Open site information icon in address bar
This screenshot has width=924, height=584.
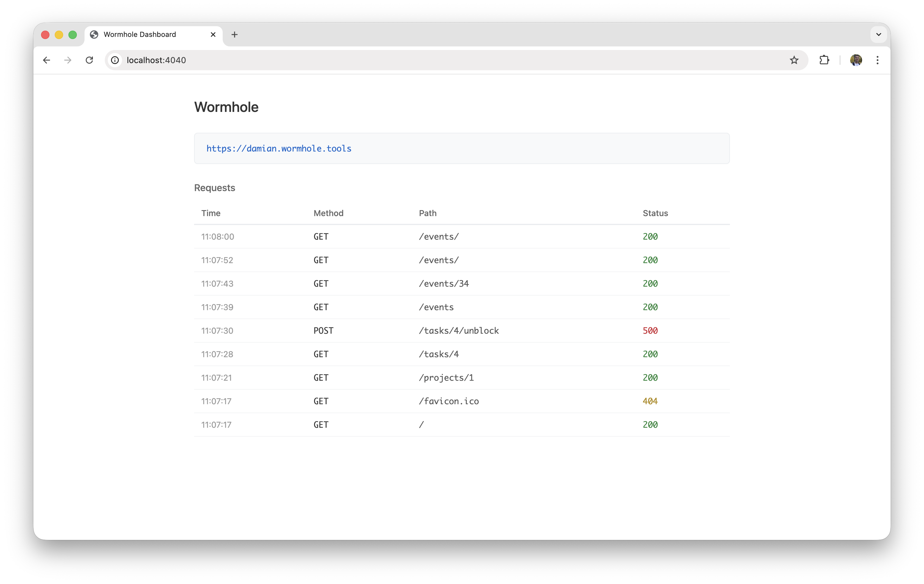coord(115,60)
